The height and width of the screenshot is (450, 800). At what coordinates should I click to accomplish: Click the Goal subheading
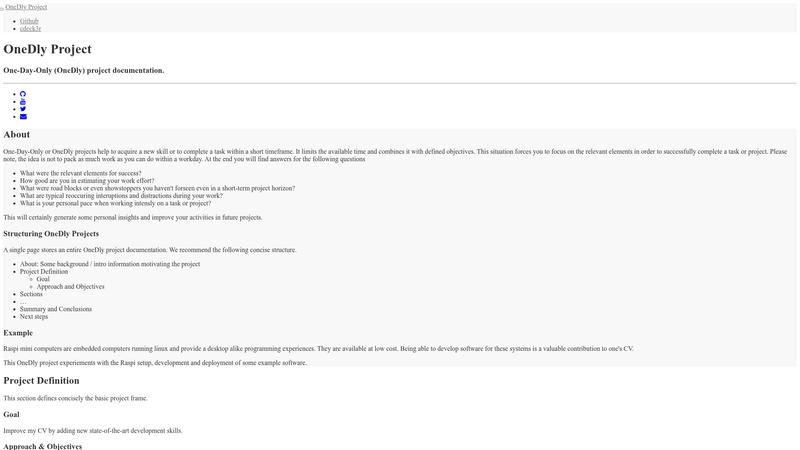click(x=11, y=414)
